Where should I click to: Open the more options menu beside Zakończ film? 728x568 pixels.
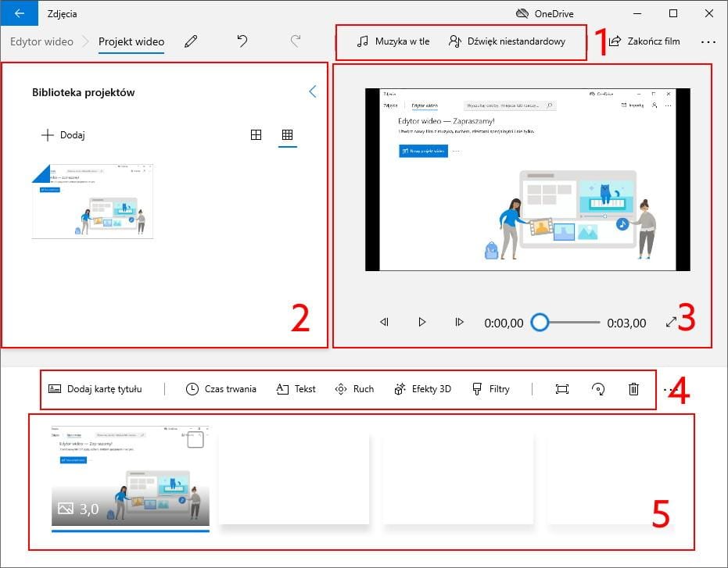(708, 41)
